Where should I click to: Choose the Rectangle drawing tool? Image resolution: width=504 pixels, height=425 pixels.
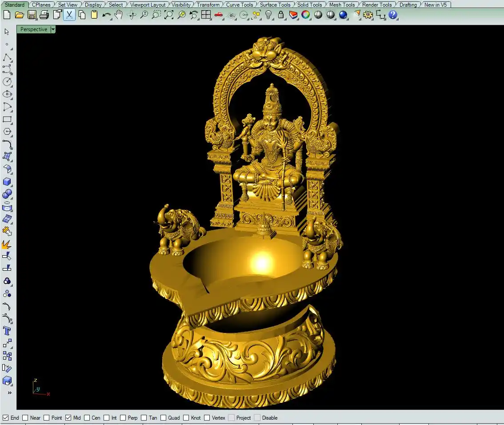pos(7,120)
